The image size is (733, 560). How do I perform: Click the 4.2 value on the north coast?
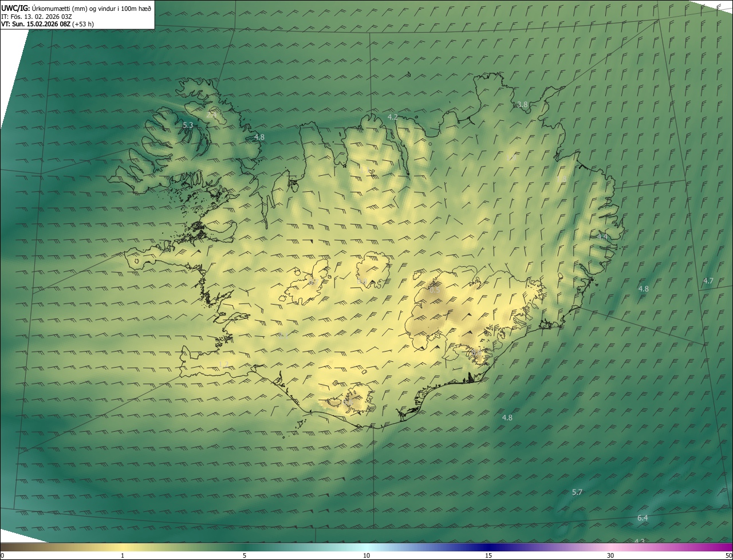point(392,117)
